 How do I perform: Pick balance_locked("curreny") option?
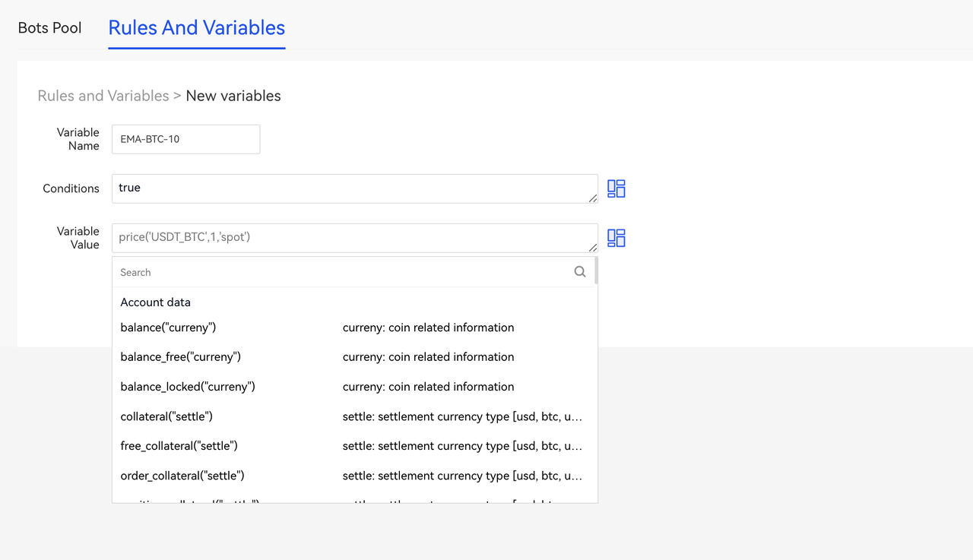188,387
